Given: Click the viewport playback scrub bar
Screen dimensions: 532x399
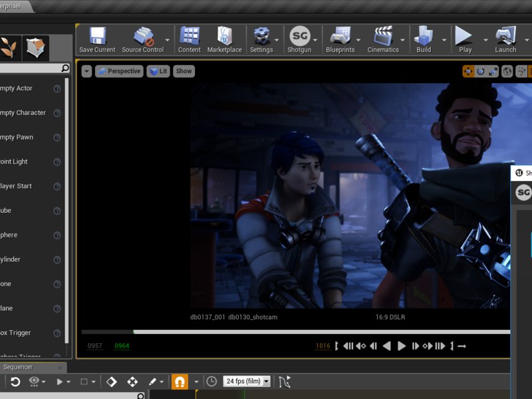Looking at the screenshot, I should coord(296,332).
